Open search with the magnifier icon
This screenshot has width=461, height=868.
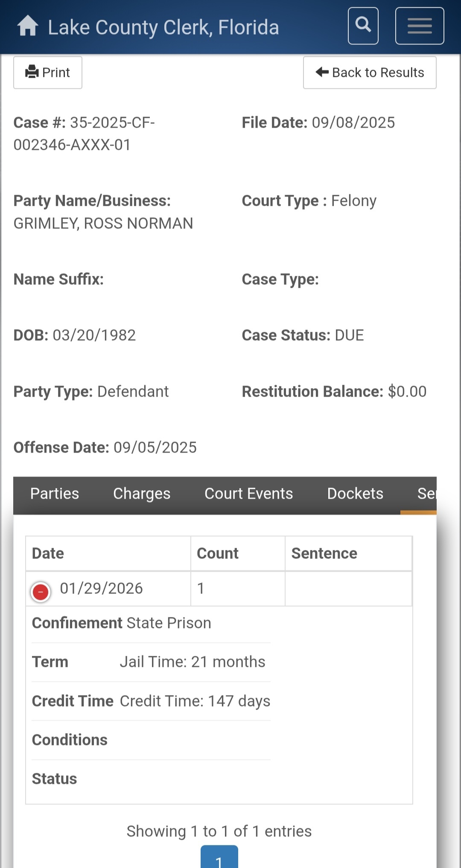point(363,26)
